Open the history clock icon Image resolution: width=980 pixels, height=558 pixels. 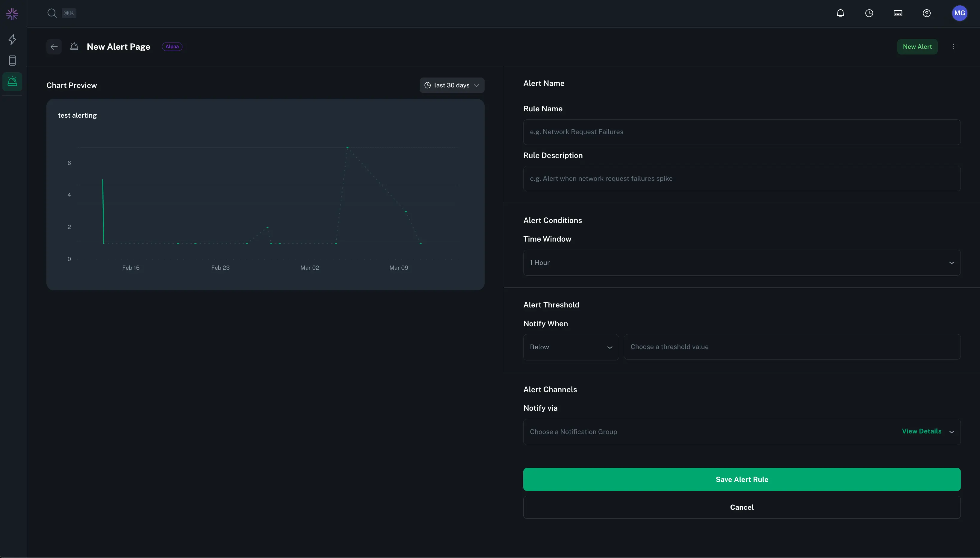[869, 13]
